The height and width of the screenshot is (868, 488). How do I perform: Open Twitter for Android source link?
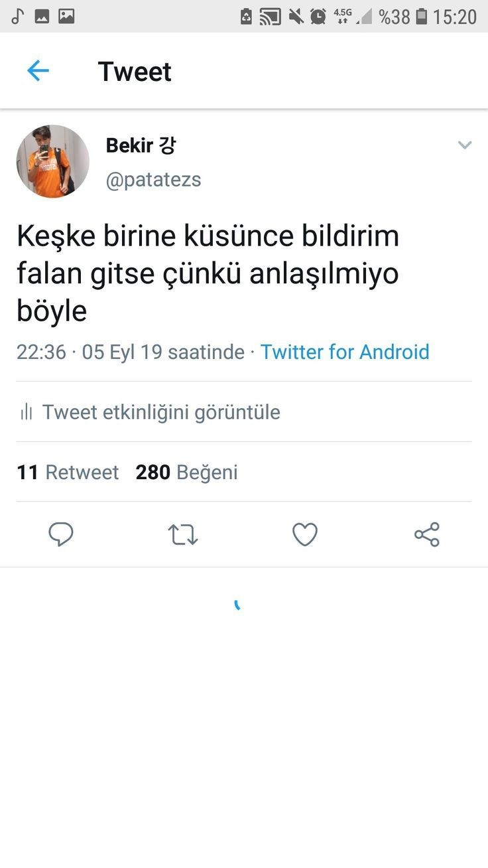[345, 352]
